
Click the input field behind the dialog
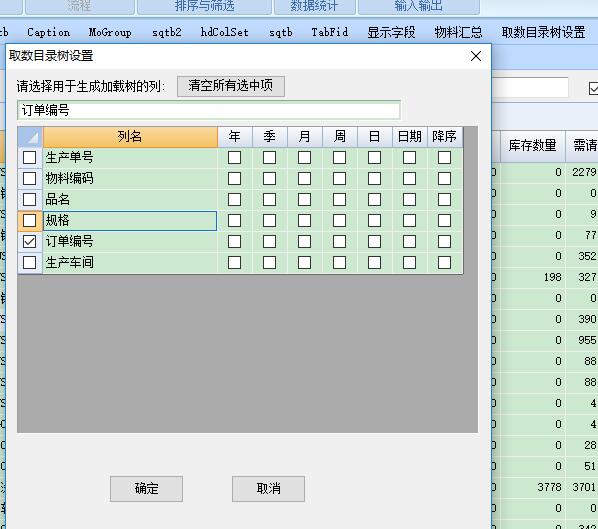click(x=530, y=87)
